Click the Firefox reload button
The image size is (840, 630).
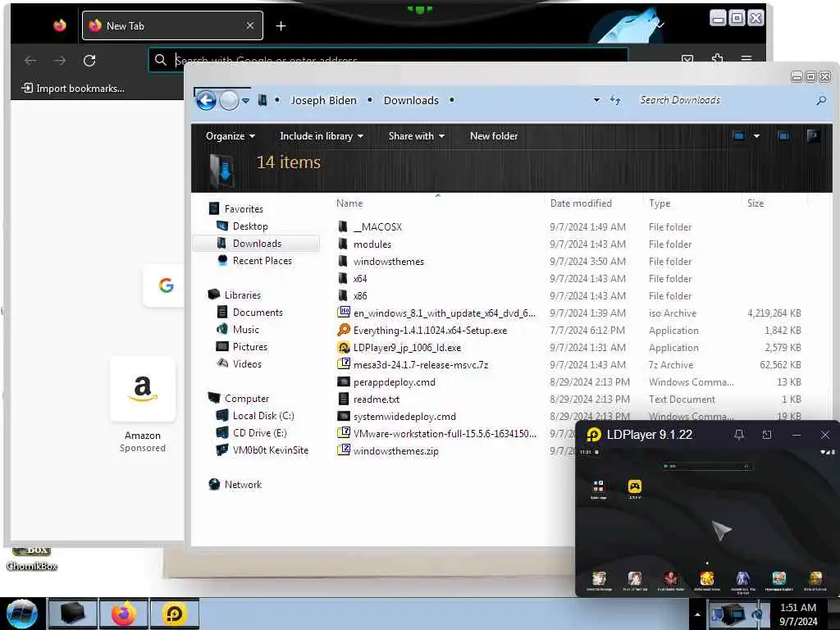coord(89,61)
